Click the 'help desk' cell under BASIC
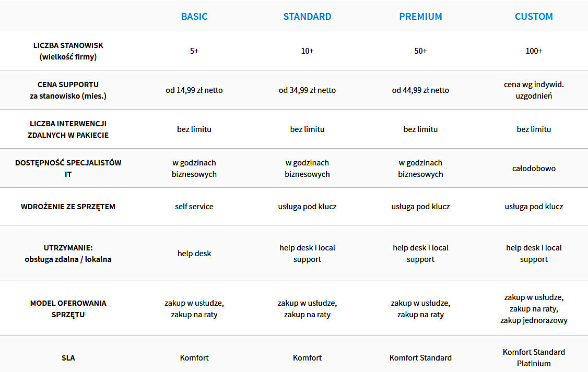 194,254
